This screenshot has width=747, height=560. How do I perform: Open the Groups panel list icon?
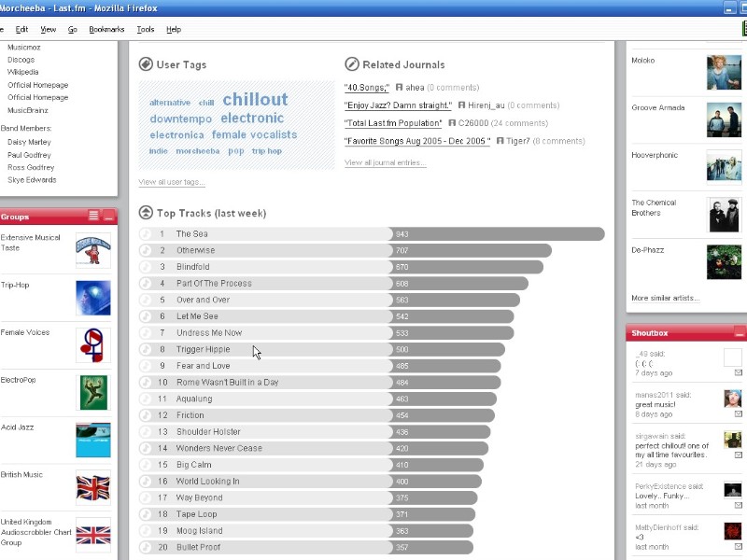pos(94,216)
